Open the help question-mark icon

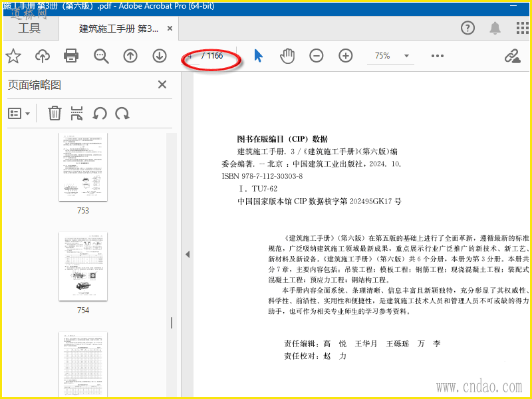click(467, 28)
